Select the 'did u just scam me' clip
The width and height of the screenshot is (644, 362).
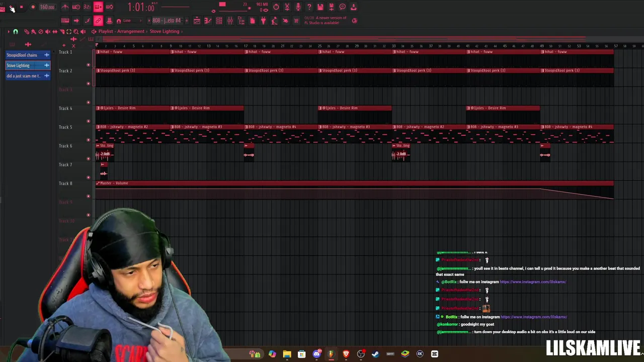point(28,76)
